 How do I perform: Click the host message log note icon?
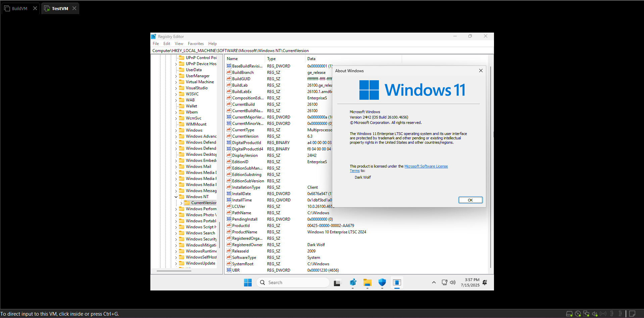[x=632, y=314]
